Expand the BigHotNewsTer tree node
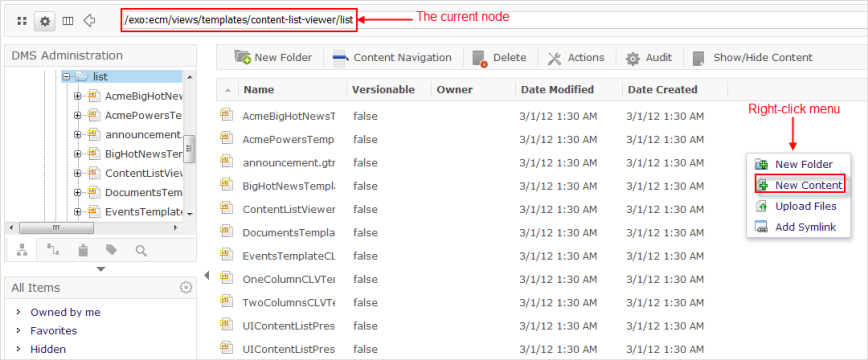The width and height of the screenshot is (868, 360). (x=78, y=154)
